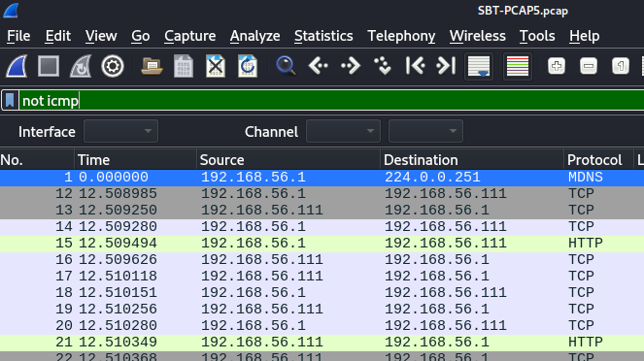Select packet 14 at time 12.509280
Viewport: 644px width, 361px height.
point(322,226)
